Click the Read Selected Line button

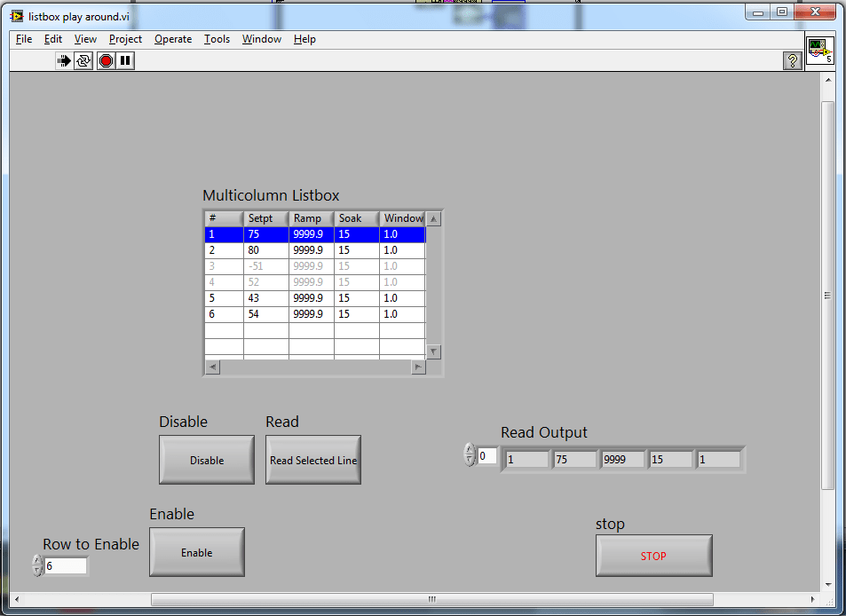(x=312, y=459)
